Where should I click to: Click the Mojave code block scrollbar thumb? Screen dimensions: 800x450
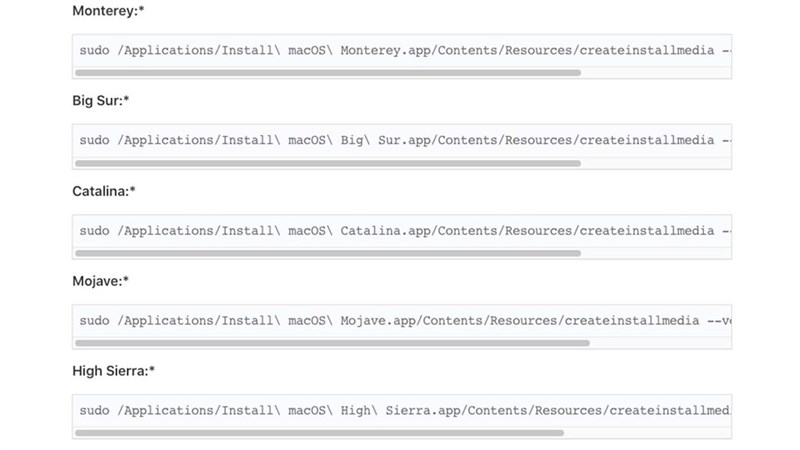pyautogui.click(x=332, y=343)
